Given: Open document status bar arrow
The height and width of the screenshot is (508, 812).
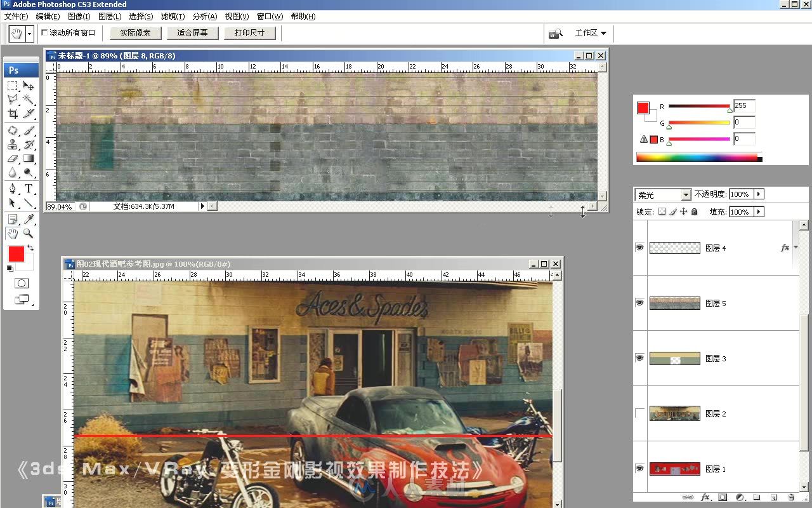Looking at the screenshot, I should (x=202, y=206).
